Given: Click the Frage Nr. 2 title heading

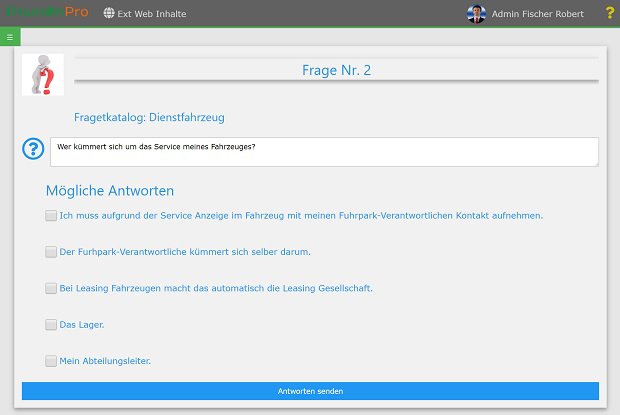Looking at the screenshot, I should (x=336, y=70).
